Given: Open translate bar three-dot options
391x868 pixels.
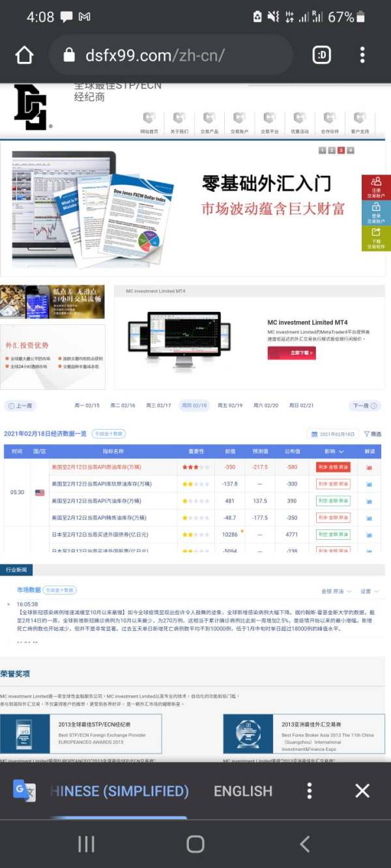Looking at the screenshot, I should tap(310, 791).
